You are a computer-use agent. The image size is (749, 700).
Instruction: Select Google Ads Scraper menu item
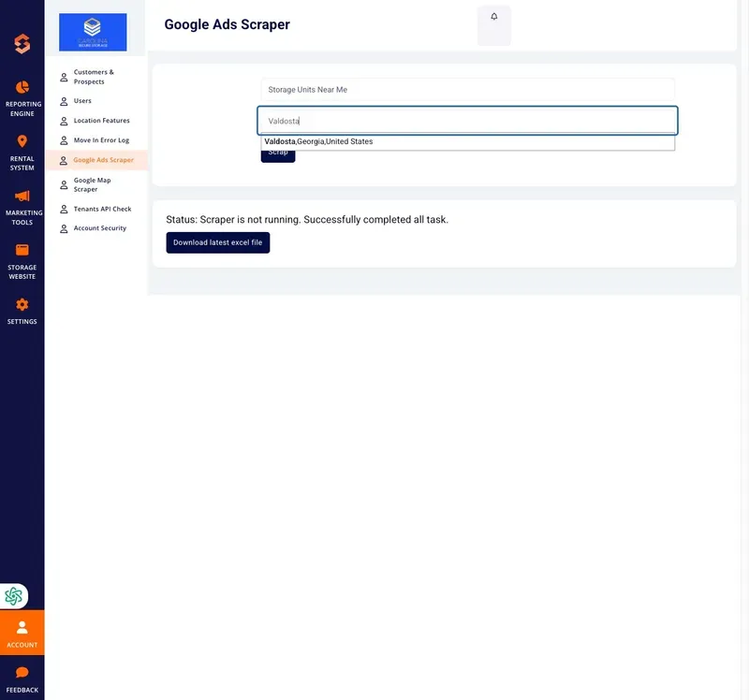pyautogui.click(x=97, y=160)
